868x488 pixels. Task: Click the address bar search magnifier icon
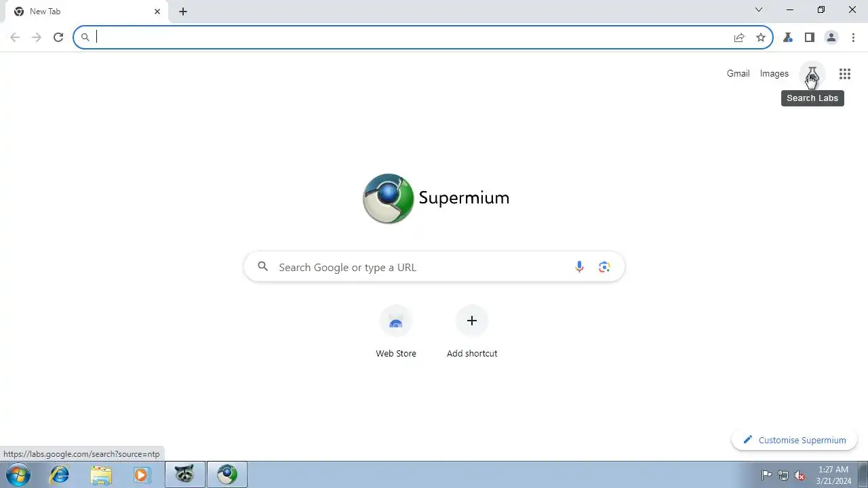pyautogui.click(x=85, y=37)
